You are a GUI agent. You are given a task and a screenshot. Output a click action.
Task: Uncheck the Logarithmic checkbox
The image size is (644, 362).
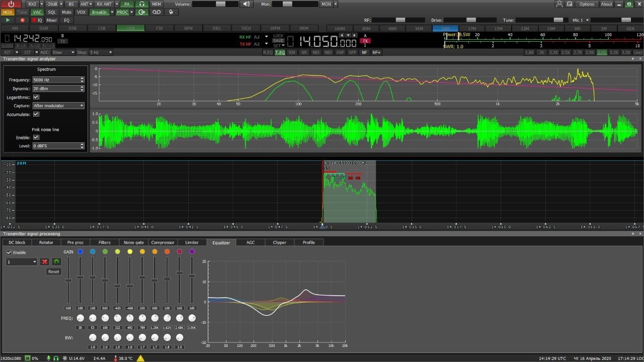click(x=36, y=97)
